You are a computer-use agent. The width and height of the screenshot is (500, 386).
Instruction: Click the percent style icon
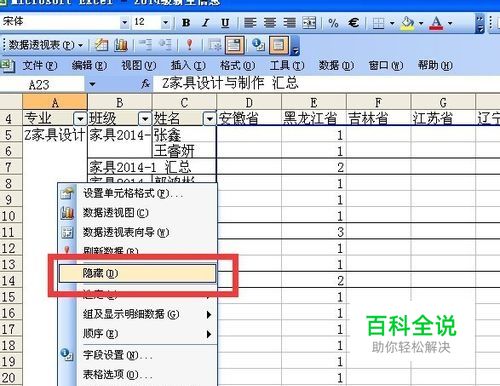click(333, 23)
